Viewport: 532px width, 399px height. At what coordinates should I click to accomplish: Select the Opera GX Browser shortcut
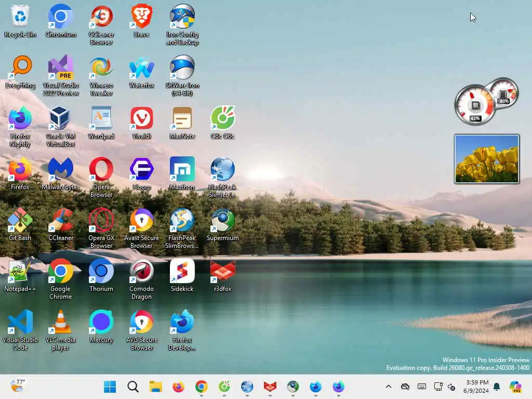101,229
